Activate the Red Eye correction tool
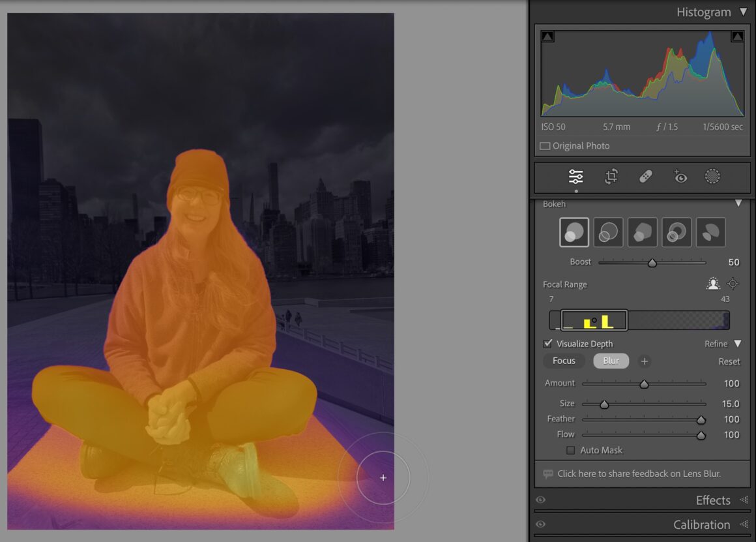Image resolution: width=756 pixels, height=542 pixels. coord(680,177)
